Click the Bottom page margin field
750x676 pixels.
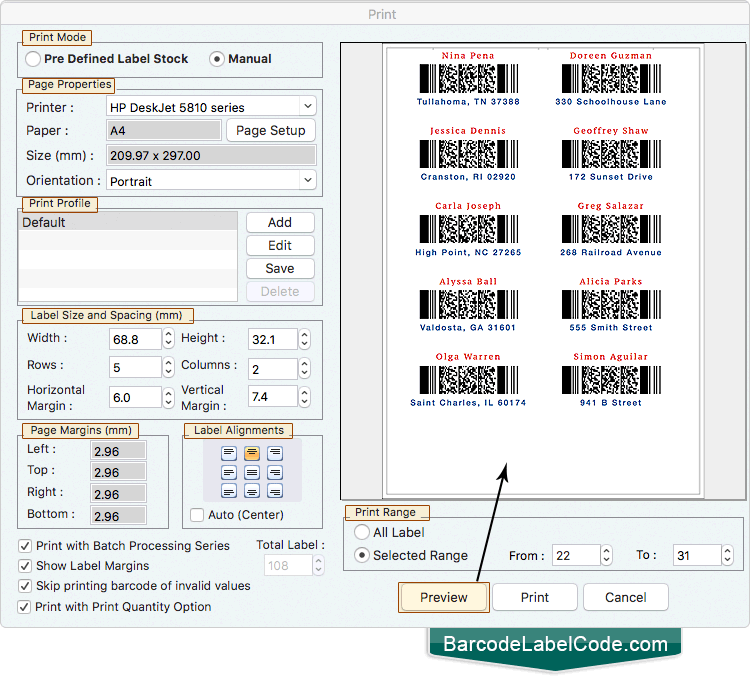coord(118,516)
